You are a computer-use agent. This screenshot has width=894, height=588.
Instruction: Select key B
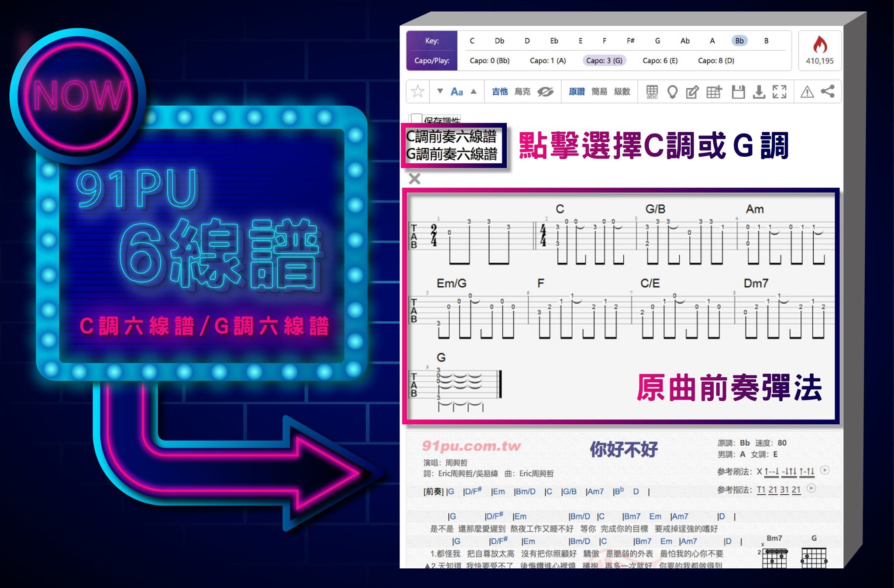pyautogui.click(x=766, y=41)
